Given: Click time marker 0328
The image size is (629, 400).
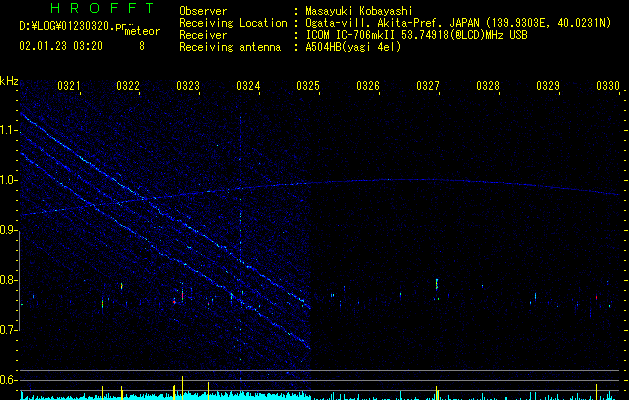Looking at the screenshot, I should (x=488, y=86).
